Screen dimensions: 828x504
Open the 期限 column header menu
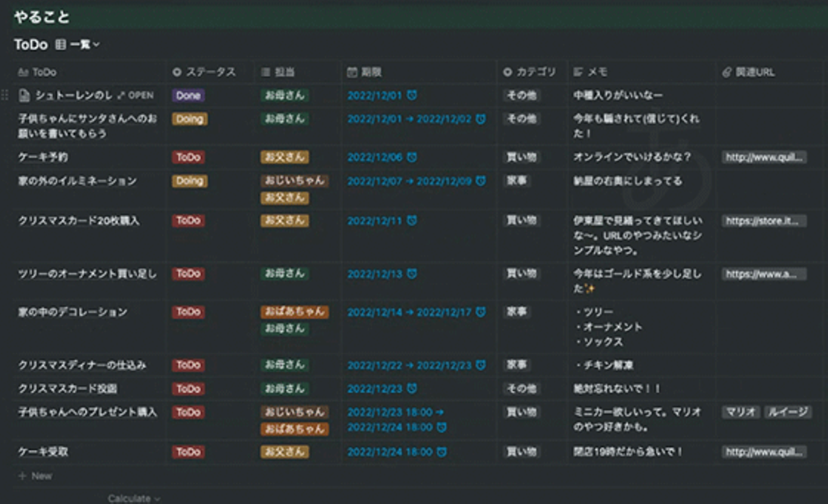click(x=365, y=72)
